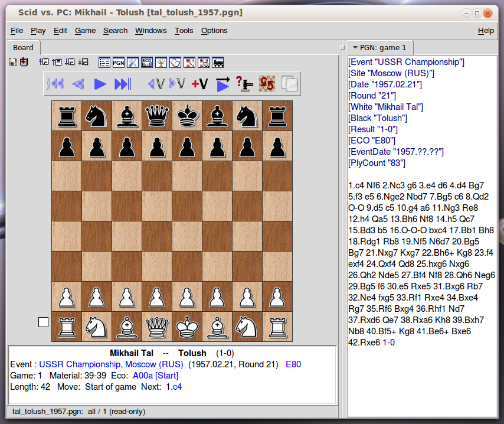Load the last game in the database
504x424 pixels.
coord(83,62)
